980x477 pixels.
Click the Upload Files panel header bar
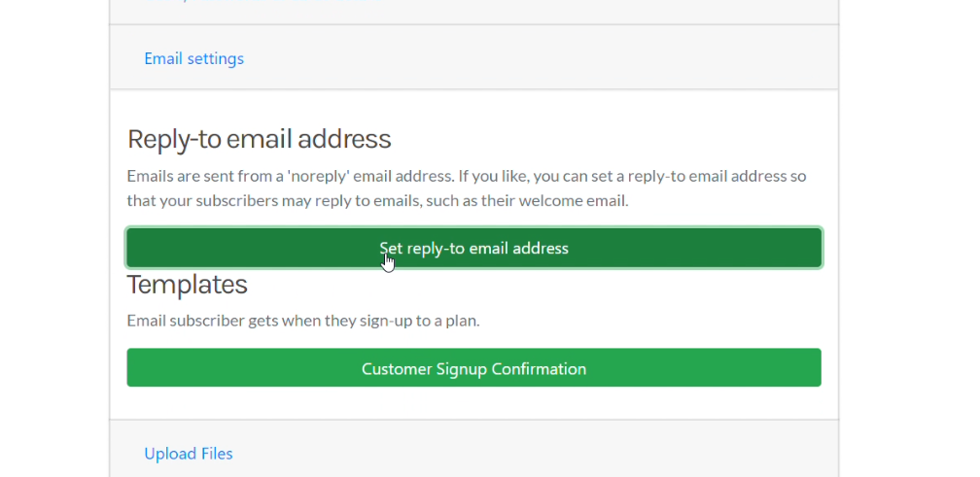tap(473, 450)
